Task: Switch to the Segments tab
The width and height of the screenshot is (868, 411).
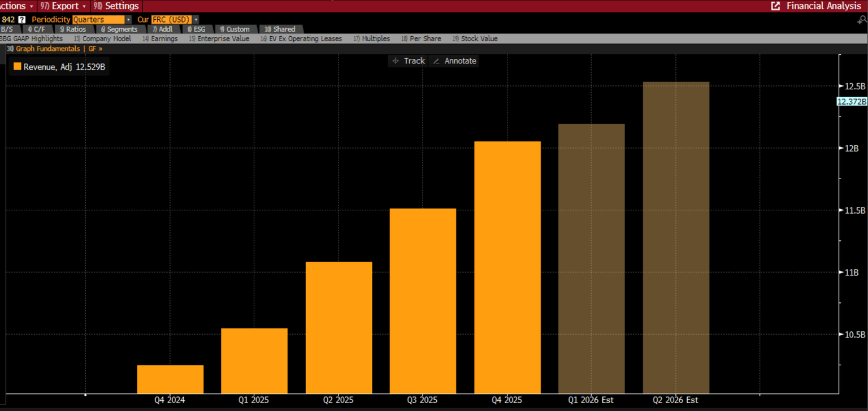Action: click(x=119, y=29)
